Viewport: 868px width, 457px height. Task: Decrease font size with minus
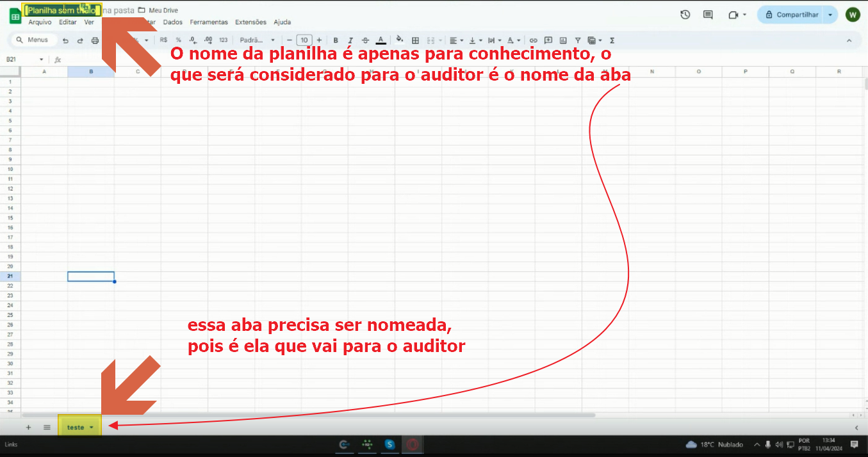(290, 40)
